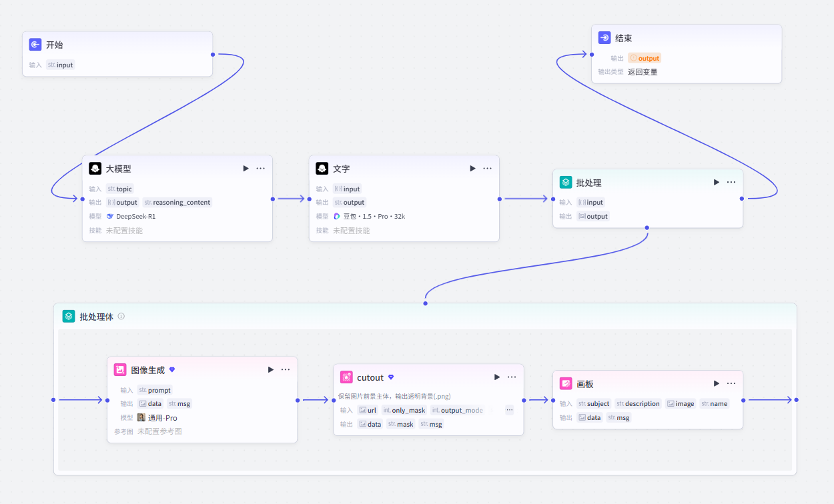Open more options menu on 文字 node
The height and width of the screenshot is (504, 834).
pos(488,169)
